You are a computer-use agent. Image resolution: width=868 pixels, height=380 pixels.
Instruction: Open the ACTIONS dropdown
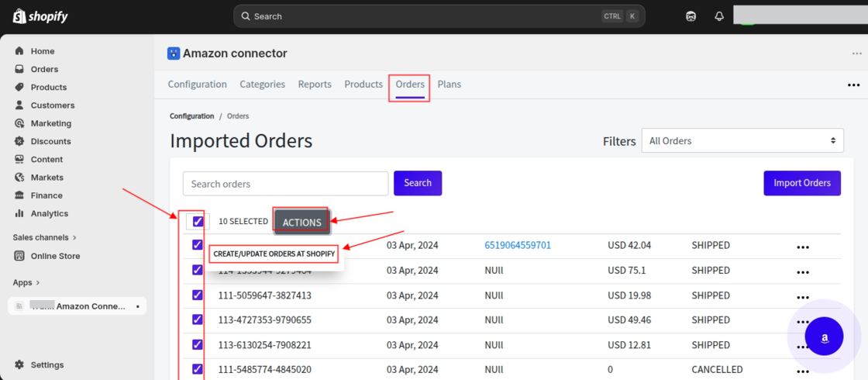(301, 222)
